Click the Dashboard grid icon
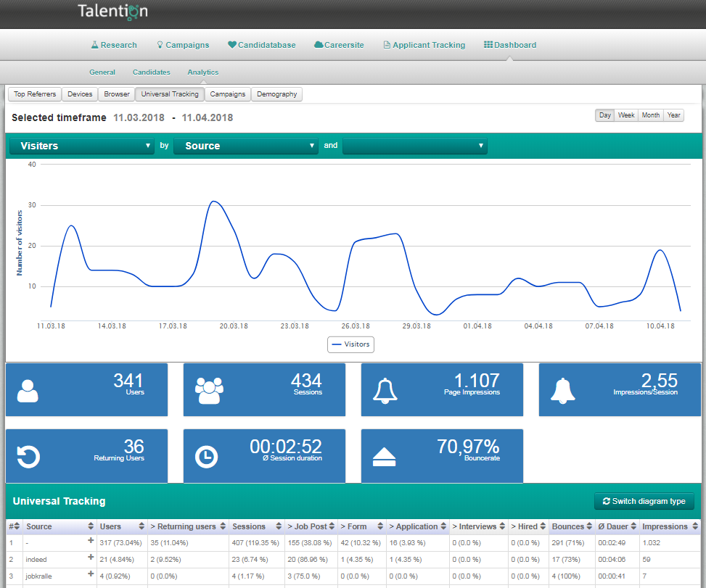 [x=488, y=44]
